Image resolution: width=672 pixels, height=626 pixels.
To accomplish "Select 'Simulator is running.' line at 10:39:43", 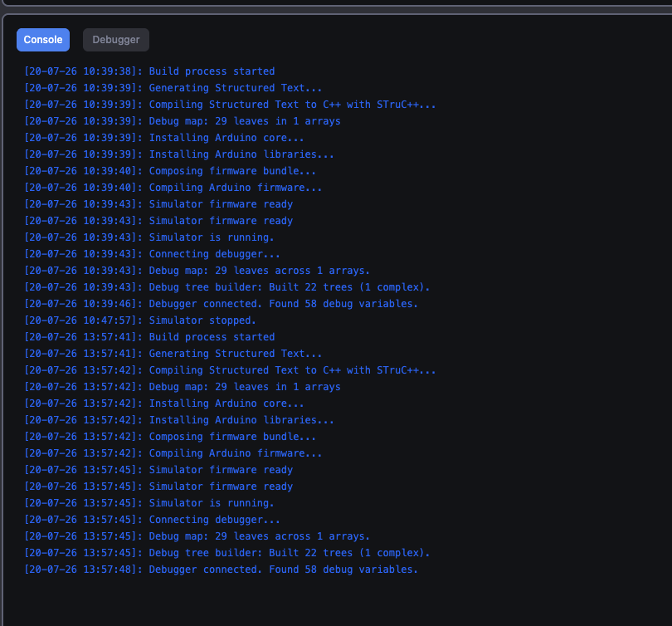I will [x=149, y=237].
